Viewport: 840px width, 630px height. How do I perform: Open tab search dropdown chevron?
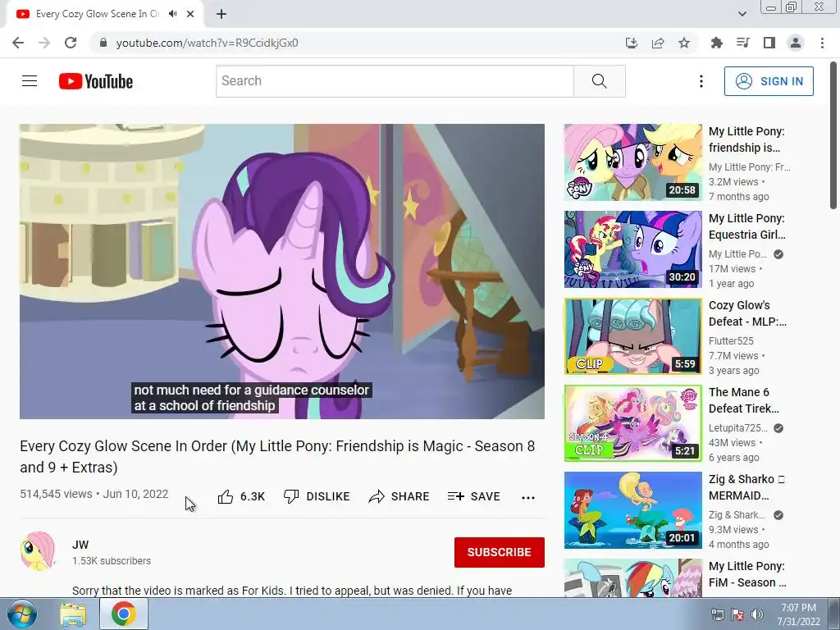click(742, 14)
